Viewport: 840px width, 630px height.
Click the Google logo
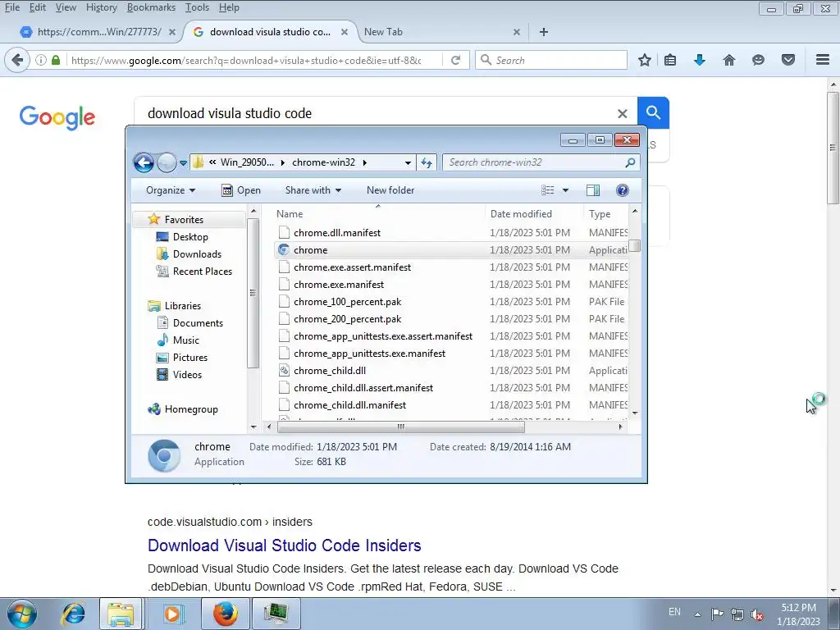57,117
